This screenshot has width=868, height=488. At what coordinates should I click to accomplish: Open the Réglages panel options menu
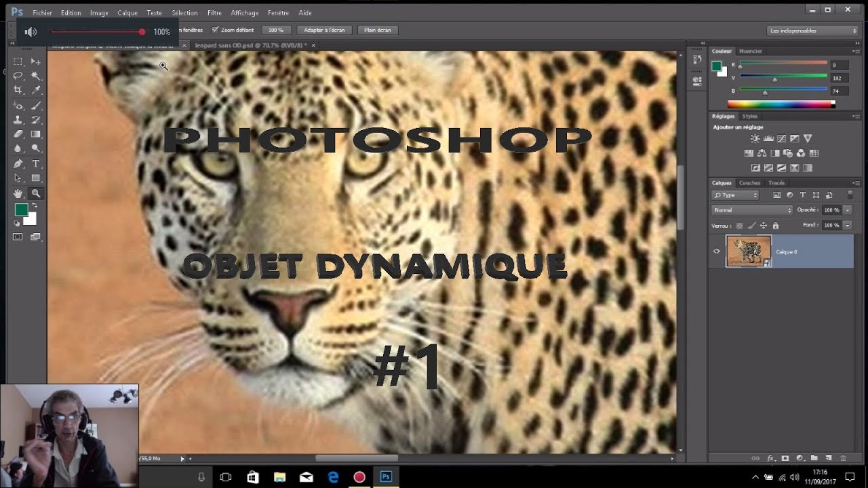[856, 117]
